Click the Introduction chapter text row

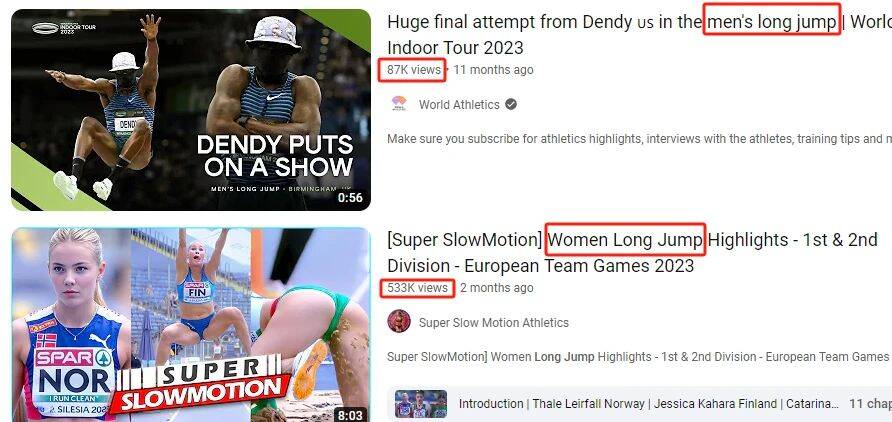pos(649,404)
